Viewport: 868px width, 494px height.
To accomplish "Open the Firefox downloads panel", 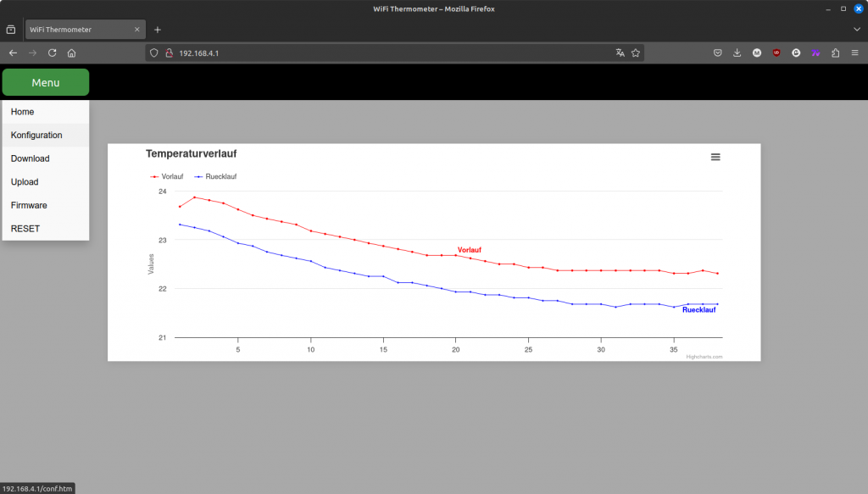I will pos(737,53).
